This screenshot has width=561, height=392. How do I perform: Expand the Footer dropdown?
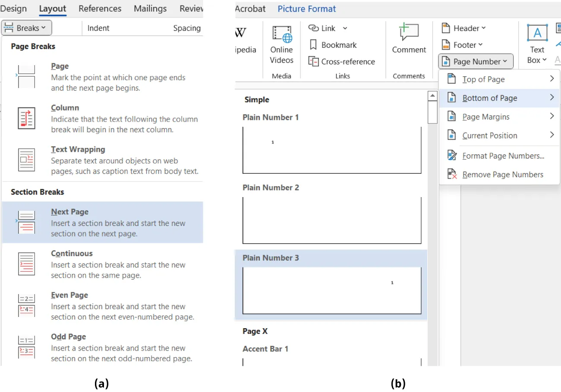pyautogui.click(x=463, y=44)
